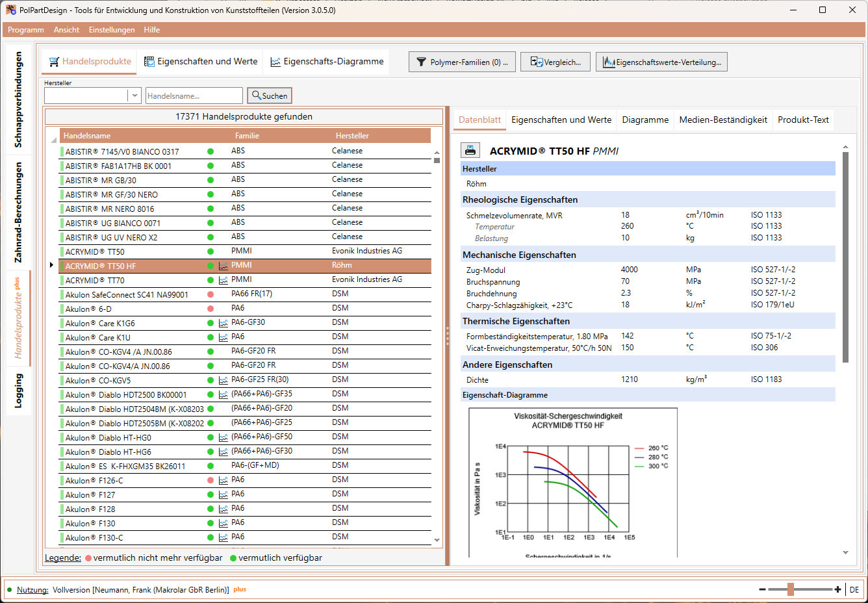Open the Polymer-Familien filter
The height and width of the screenshot is (603, 868).
(462, 62)
